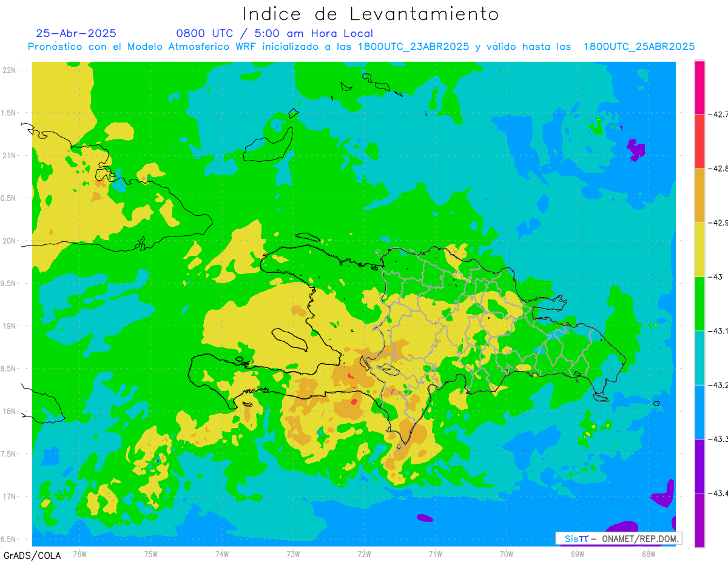
Task: Click the SisTT ONAMET/REP.DOM. logo box
Action: coord(619,538)
